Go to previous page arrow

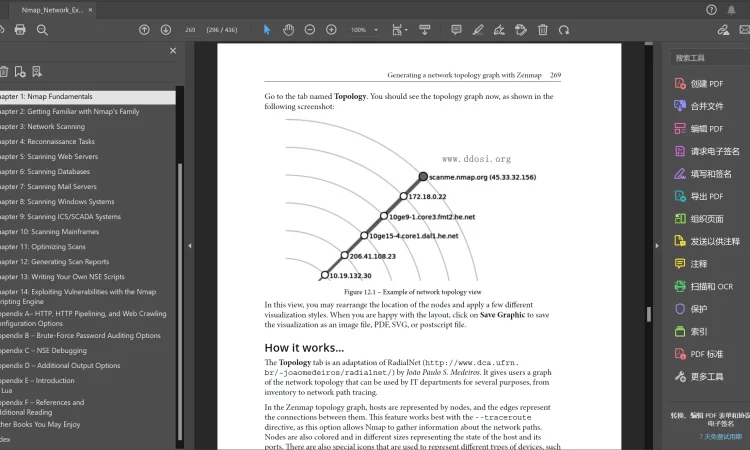(144, 30)
